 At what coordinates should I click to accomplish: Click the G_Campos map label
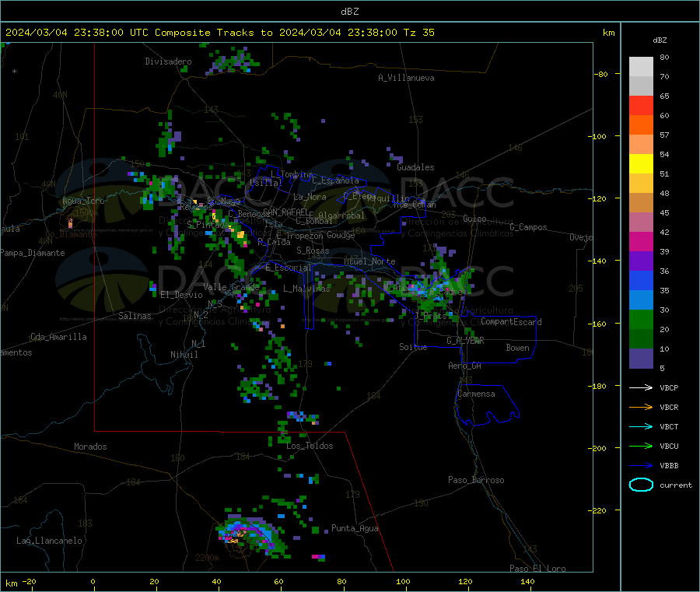[529, 227]
